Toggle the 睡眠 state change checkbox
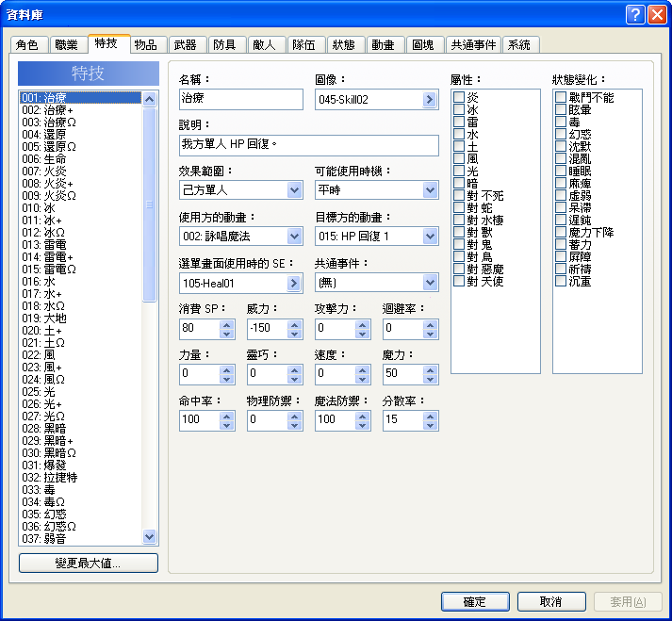The image size is (672, 621). [561, 171]
